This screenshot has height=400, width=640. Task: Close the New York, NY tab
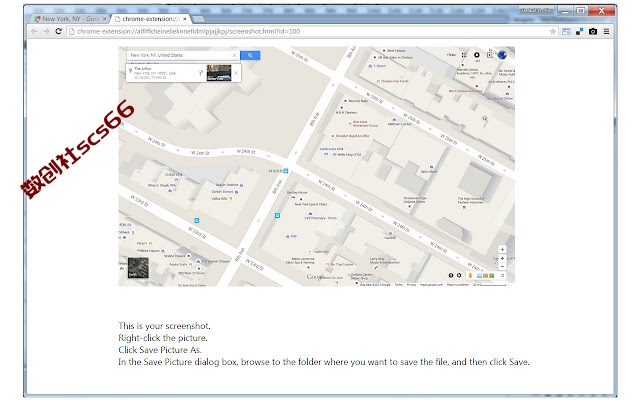pyautogui.click(x=104, y=19)
